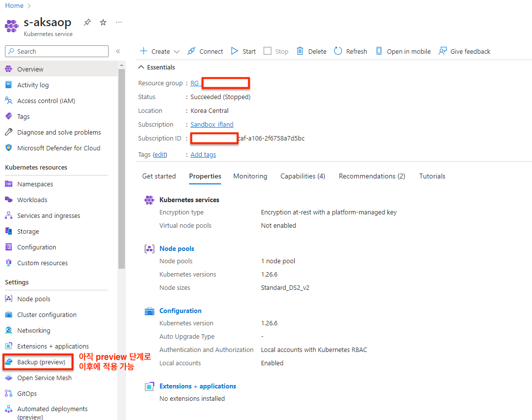This screenshot has width=532, height=420.
Task: Click Node pools icon under Settings
Action: [9, 299]
